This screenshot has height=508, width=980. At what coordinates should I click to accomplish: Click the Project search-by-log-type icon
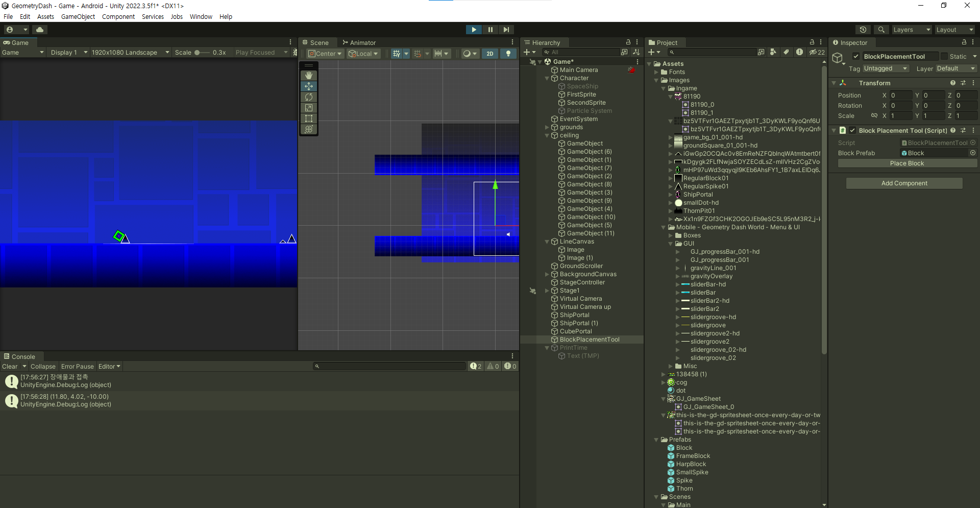[799, 52]
